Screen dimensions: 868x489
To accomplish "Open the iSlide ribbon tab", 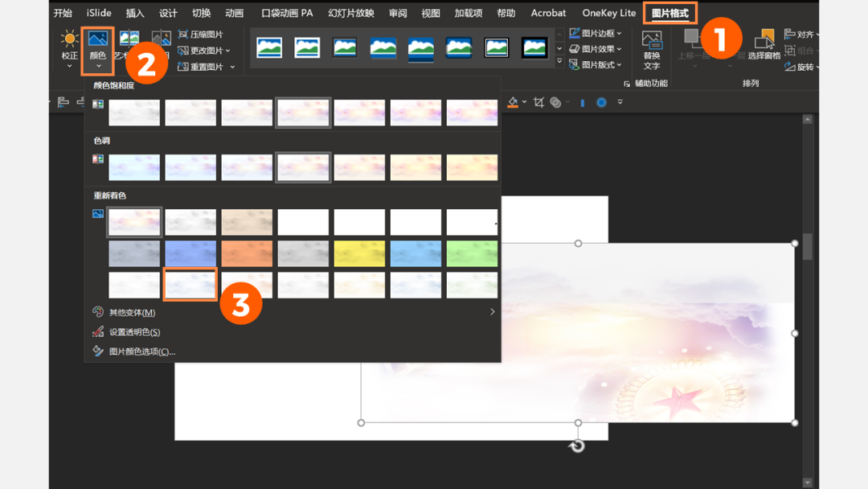I will [x=99, y=13].
